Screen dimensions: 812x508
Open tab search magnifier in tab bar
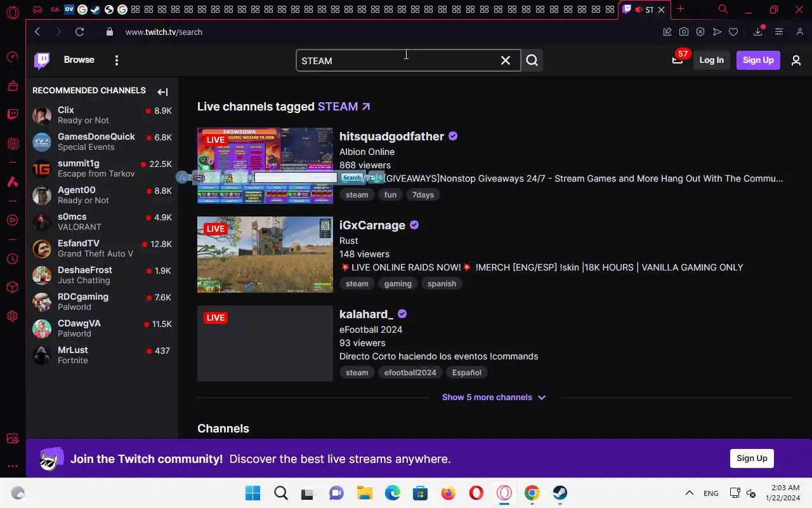click(x=723, y=9)
